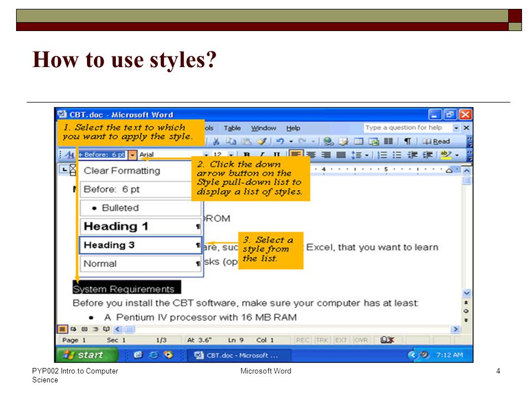Select the Heading 1 style
Image resolution: width=532 pixels, height=399 pixels.
[140, 226]
